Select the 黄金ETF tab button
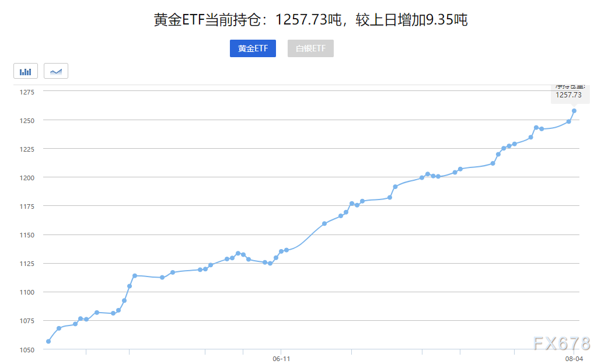Screen dimensions: 608x364 [x=253, y=48]
